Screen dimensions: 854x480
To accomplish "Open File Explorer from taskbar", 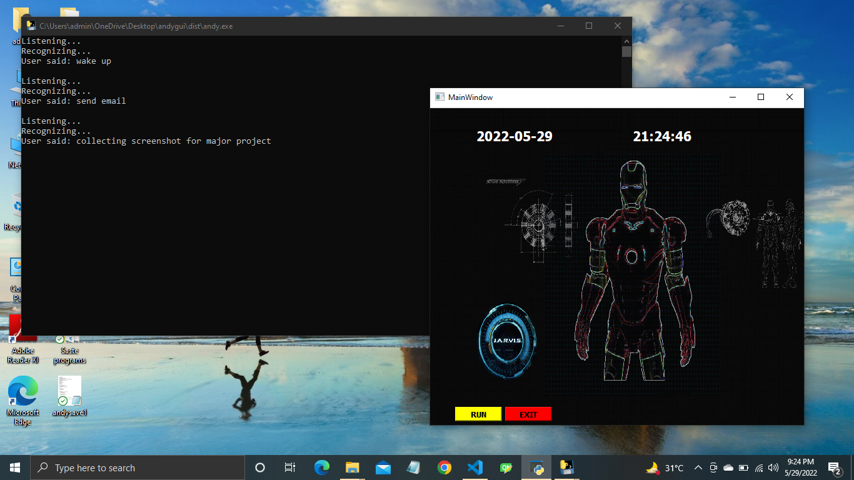I will point(352,467).
